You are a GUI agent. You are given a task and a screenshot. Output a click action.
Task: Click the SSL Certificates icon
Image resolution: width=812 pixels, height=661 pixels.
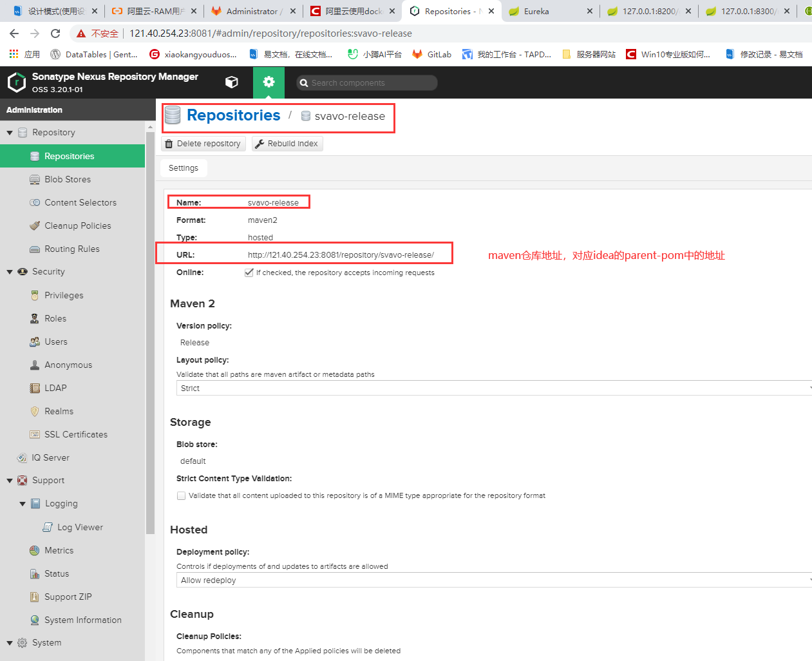(35, 435)
